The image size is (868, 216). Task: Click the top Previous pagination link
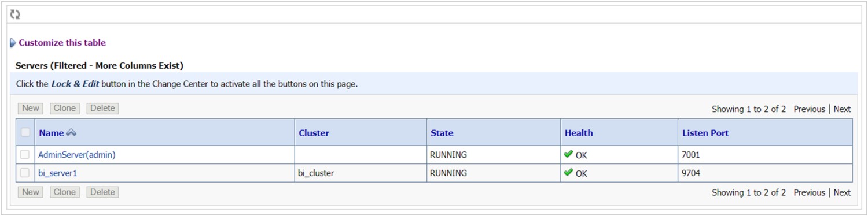pyautogui.click(x=809, y=109)
